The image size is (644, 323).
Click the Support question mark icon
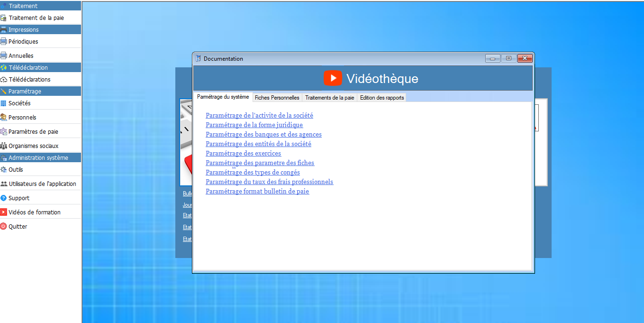pos(4,198)
